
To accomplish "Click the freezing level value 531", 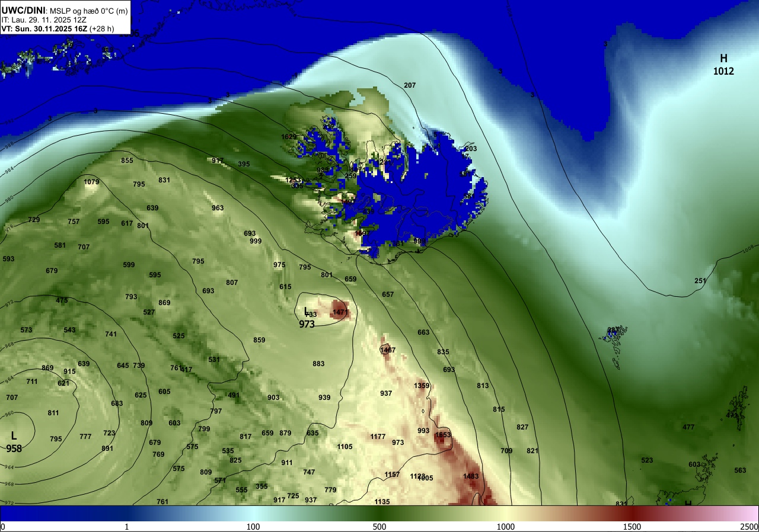I will point(214,360).
